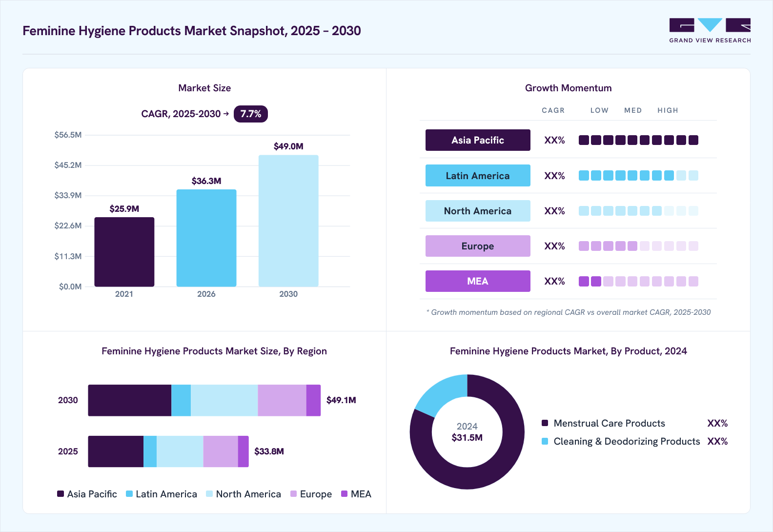The height and width of the screenshot is (532, 773).
Task: Select the Europe segment of the 2030 bar
Action: pyautogui.click(x=282, y=400)
